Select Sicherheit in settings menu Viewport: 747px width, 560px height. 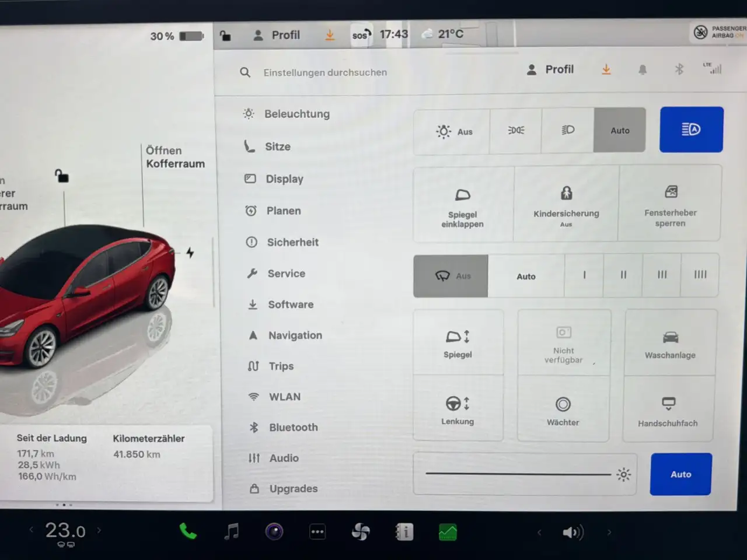(292, 242)
